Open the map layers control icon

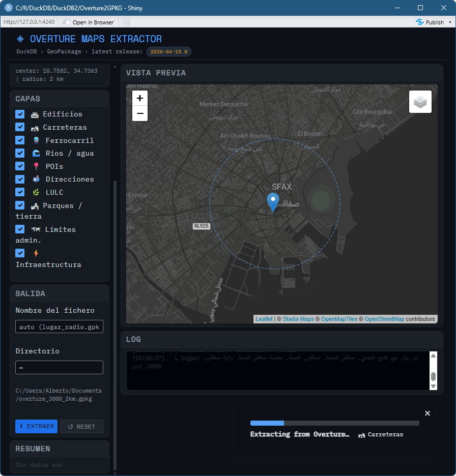coord(420,102)
